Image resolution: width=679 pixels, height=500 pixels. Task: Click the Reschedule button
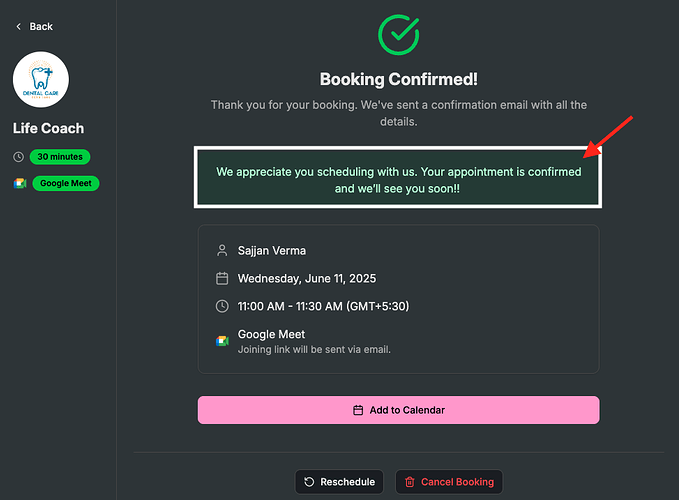pyautogui.click(x=339, y=482)
